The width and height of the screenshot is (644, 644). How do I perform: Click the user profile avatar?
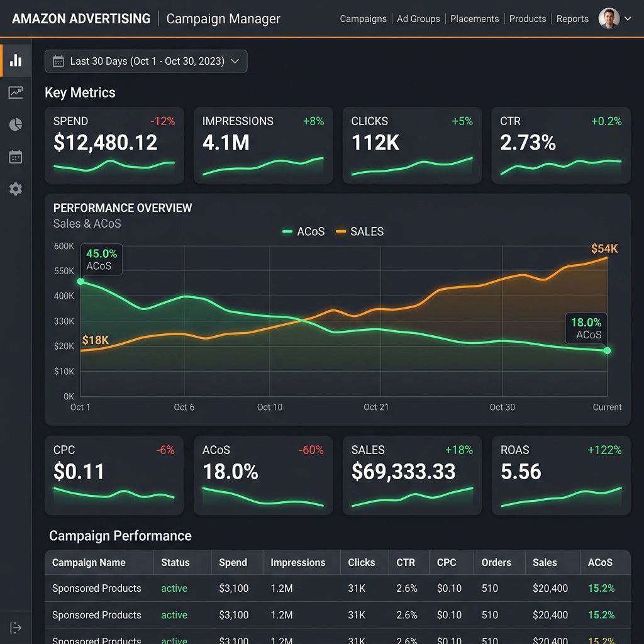(609, 18)
